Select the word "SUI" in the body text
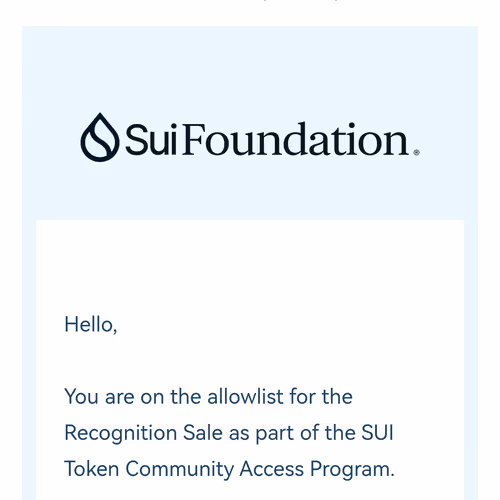The width and height of the screenshot is (500, 500). [377, 433]
